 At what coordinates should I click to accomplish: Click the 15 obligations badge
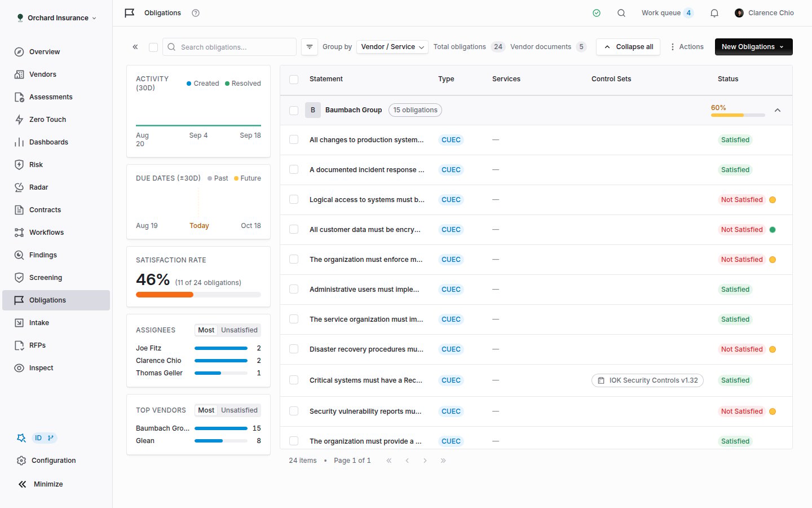(x=415, y=110)
